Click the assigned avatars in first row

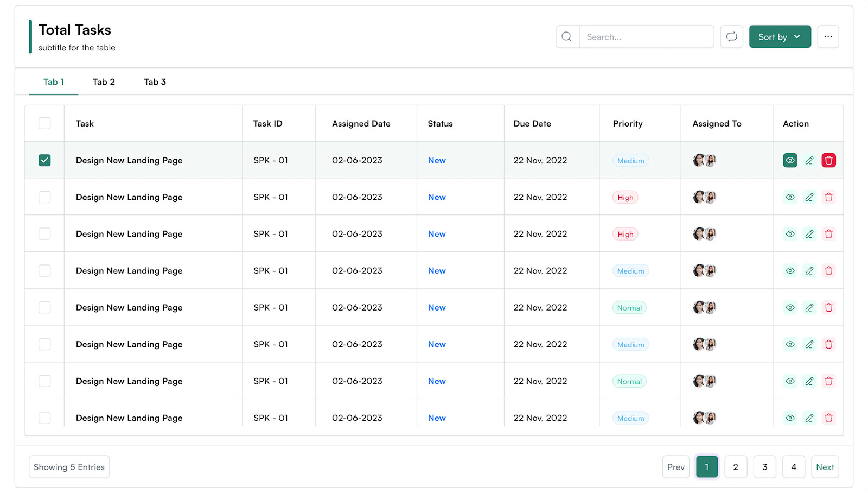click(x=704, y=161)
